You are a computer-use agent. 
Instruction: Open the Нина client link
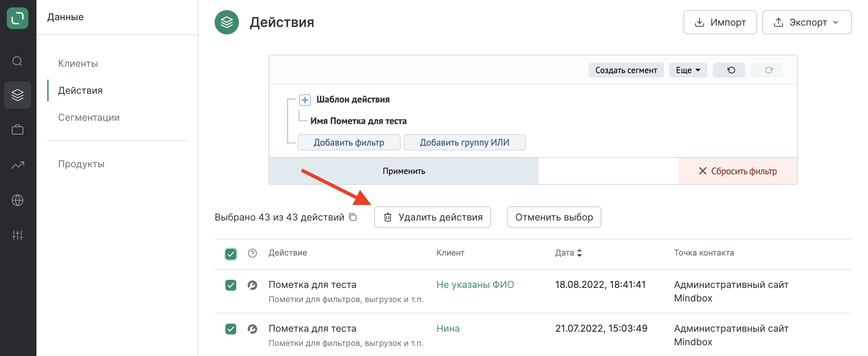point(448,328)
